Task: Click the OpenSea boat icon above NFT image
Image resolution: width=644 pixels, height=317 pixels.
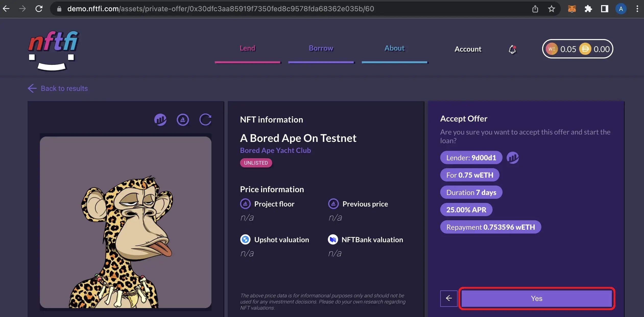Action: tap(183, 119)
